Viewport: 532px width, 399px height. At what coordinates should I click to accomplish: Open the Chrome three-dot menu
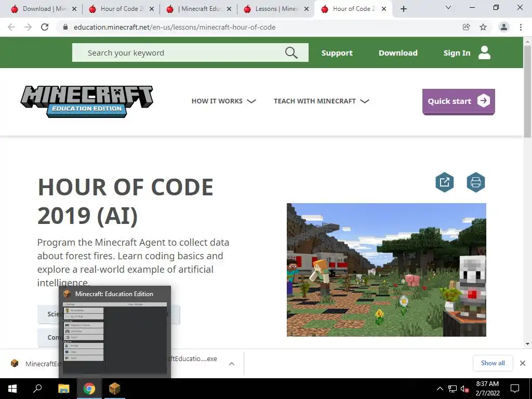[x=521, y=27]
